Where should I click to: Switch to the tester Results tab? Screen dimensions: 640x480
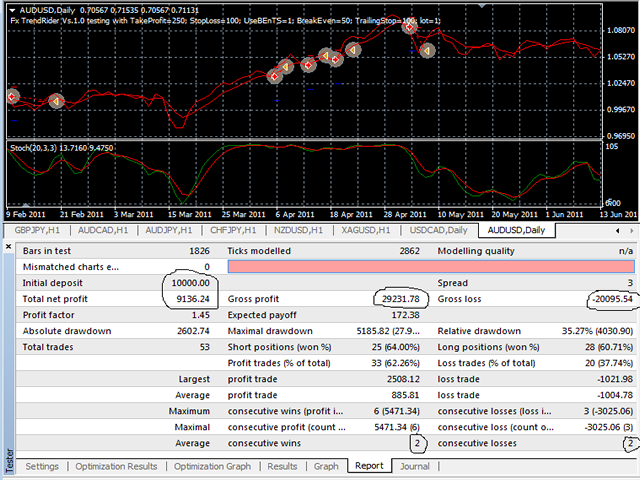282,466
